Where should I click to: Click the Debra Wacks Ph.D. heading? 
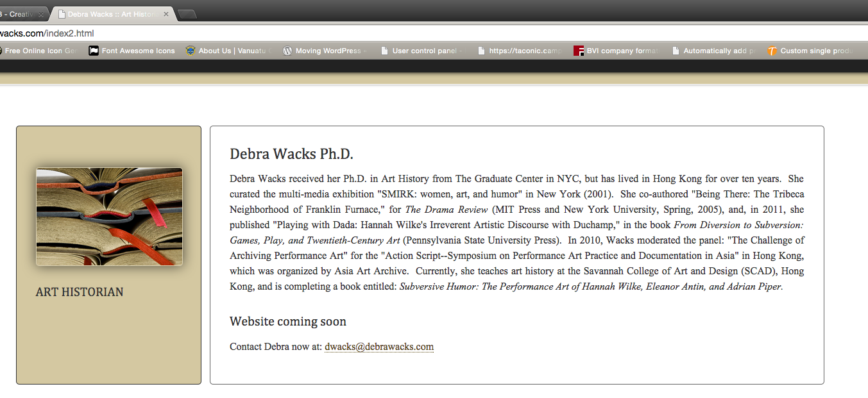tap(291, 154)
